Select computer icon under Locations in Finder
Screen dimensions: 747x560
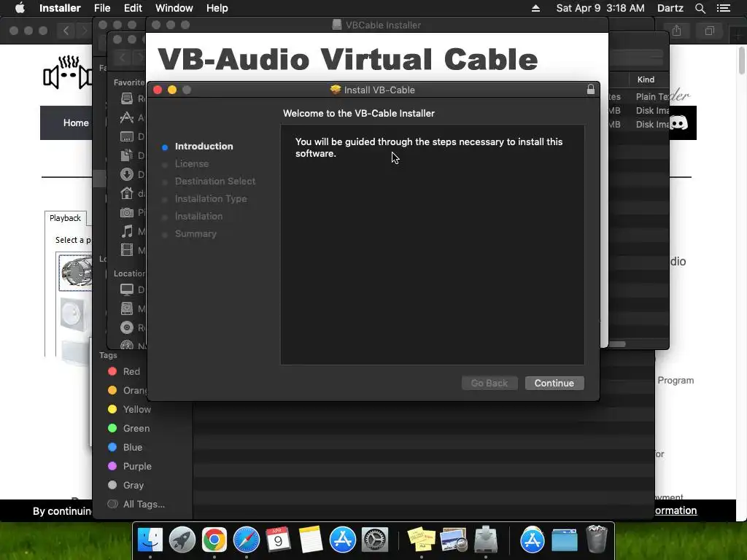pyautogui.click(x=127, y=289)
